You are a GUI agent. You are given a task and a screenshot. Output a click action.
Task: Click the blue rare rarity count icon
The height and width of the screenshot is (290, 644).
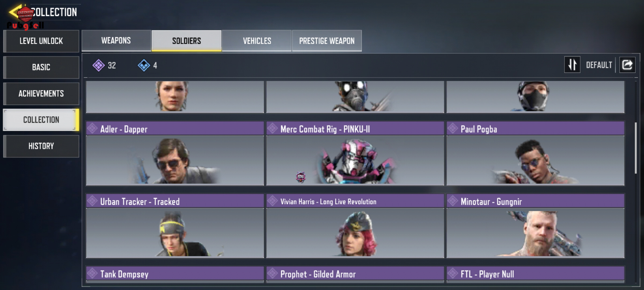pos(144,65)
